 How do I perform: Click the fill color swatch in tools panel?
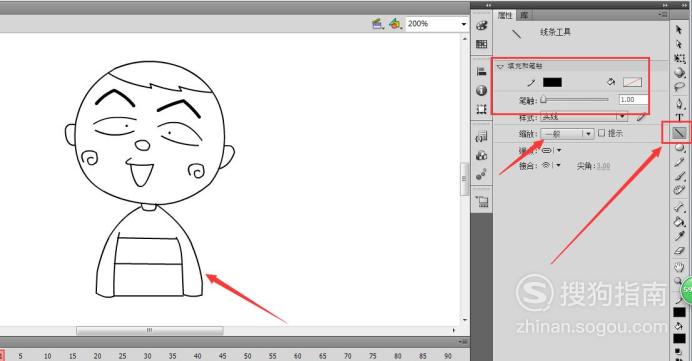point(679,338)
